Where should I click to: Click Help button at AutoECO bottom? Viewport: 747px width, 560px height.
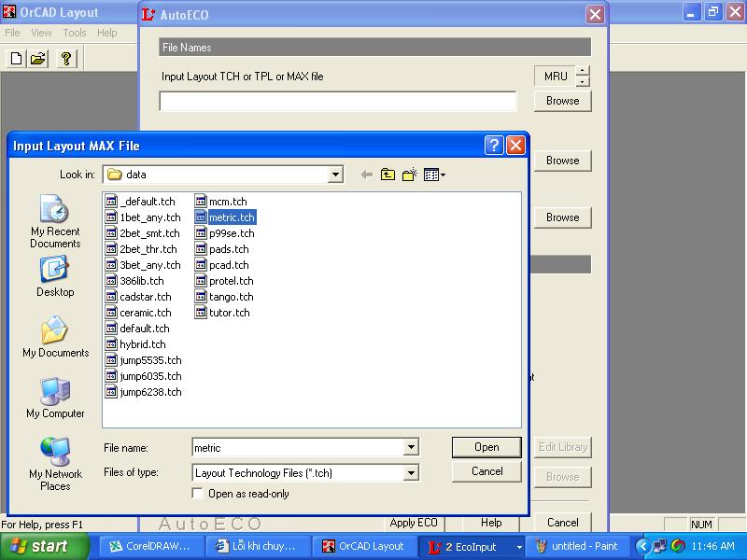tap(491, 523)
